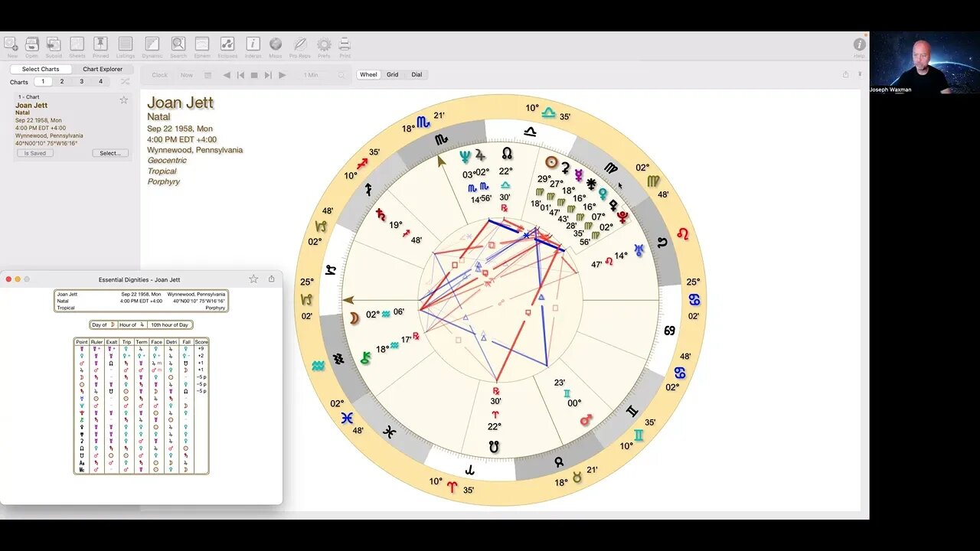980x551 pixels.
Task: Open the Interps interpretations icon
Action: click(x=253, y=45)
